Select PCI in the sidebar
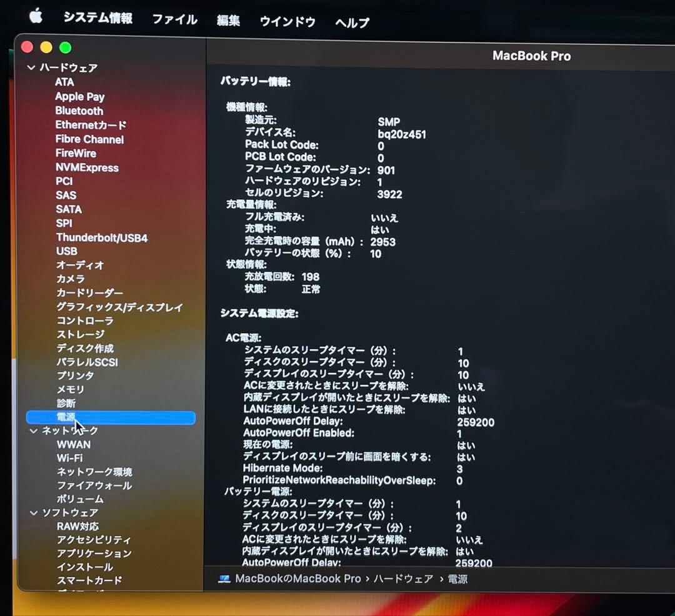Image resolution: width=675 pixels, height=616 pixels. 64,182
